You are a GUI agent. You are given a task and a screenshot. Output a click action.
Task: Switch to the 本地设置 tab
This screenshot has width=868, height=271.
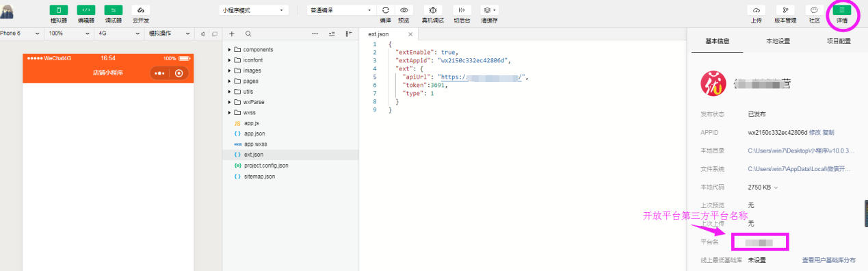coord(778,40)
